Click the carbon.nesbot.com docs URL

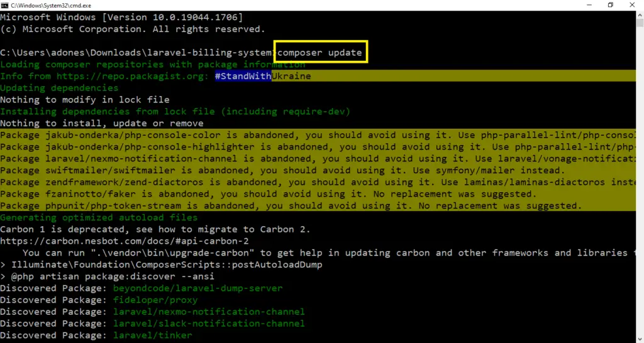125,241
